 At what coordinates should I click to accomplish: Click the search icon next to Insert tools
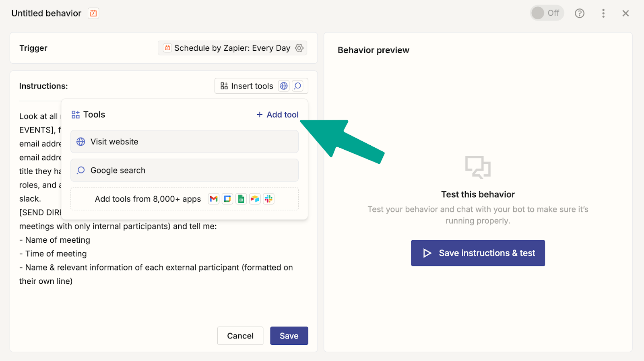(x=297, y=86)
